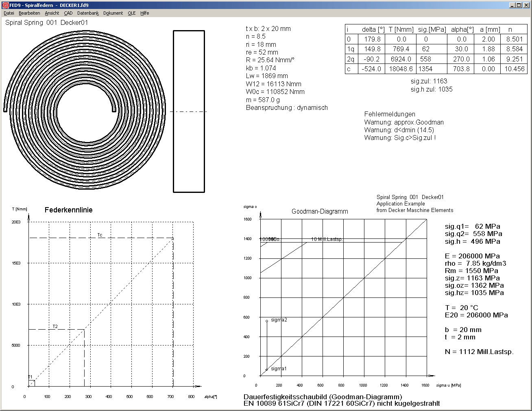Screen dimensions: 532x411
Task: Open the Datenbank menu
Action: tap(88, 13)
